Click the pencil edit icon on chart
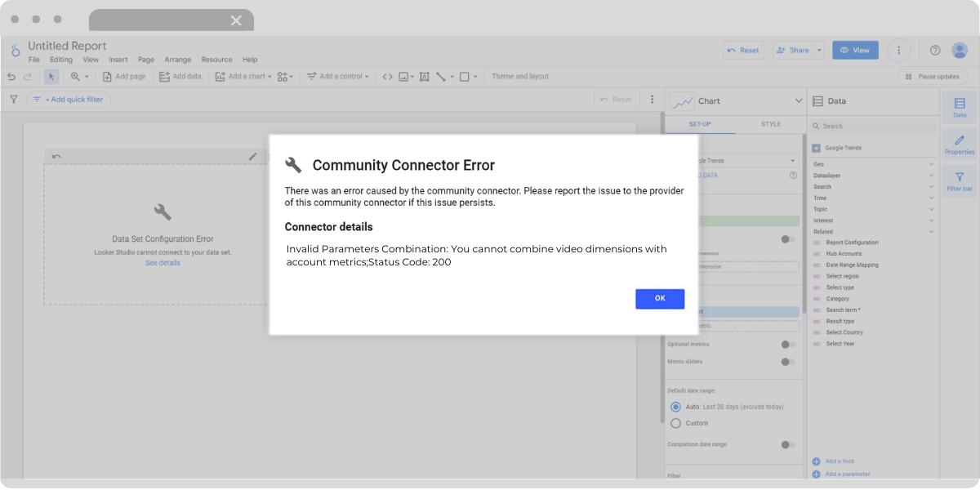The image size is (980, 490). coord(253,156)
